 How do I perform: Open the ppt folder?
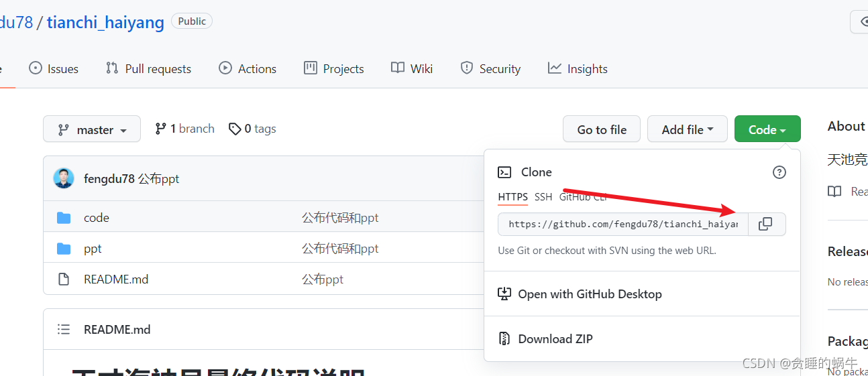pos(93,249)
